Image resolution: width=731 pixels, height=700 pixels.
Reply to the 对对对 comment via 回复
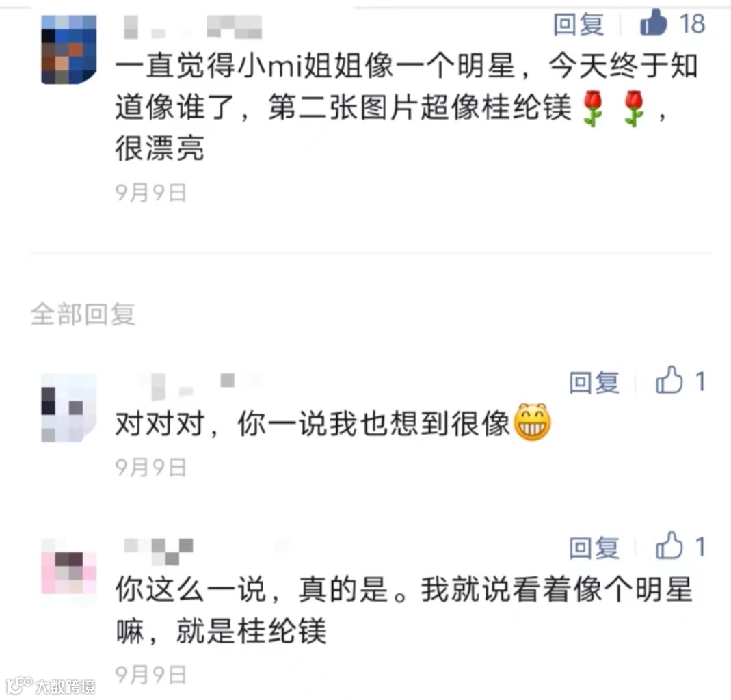pos(594,382)
